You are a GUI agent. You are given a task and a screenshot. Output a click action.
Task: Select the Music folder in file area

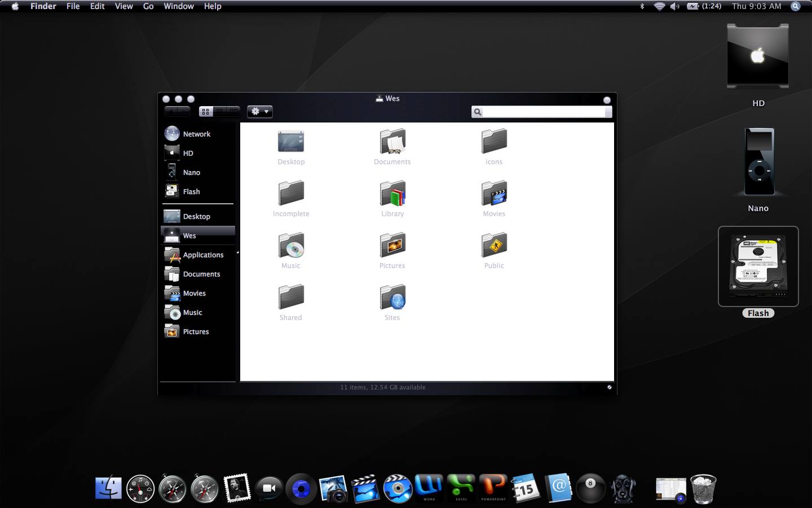(291, 246)
